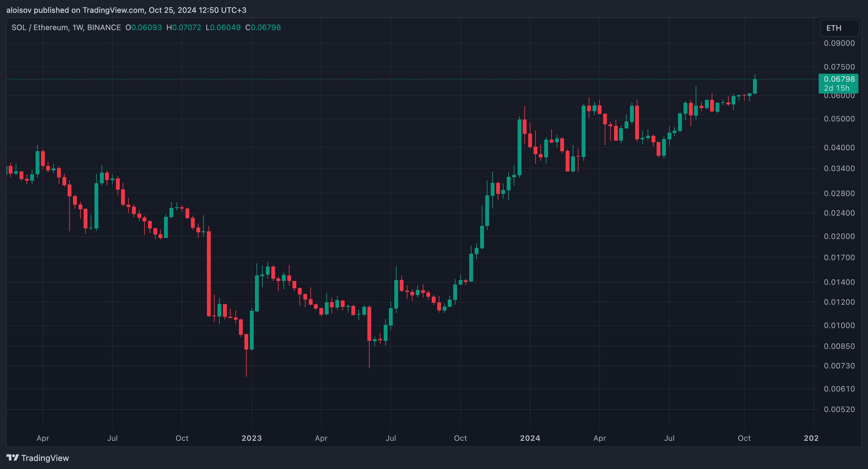Screen dimensions: 868x469
Task: Click the TradingView logo icon
Action: point(13,457)
